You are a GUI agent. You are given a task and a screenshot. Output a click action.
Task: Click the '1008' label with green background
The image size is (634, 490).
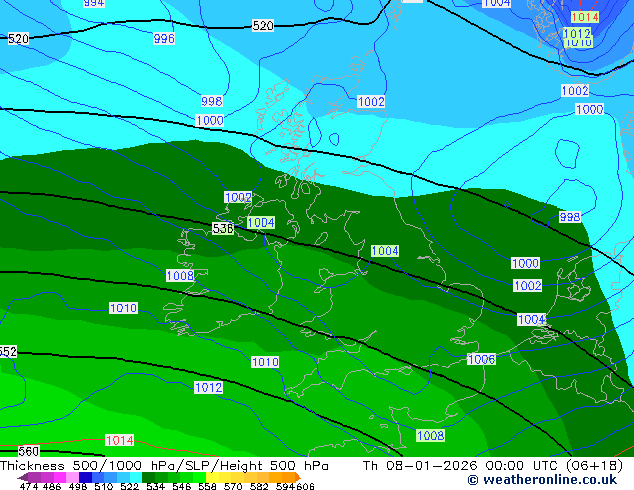(x=431, y=435)
